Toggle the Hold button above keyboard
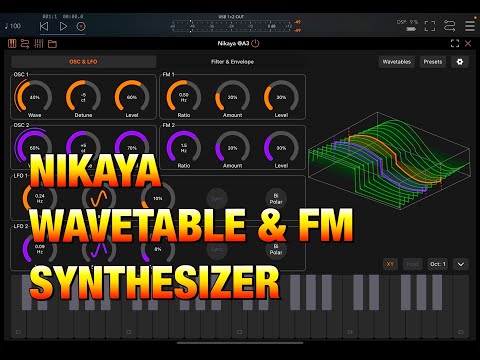Screen dimensions: 480x360 pyautogui.click(x=412, y=264)
